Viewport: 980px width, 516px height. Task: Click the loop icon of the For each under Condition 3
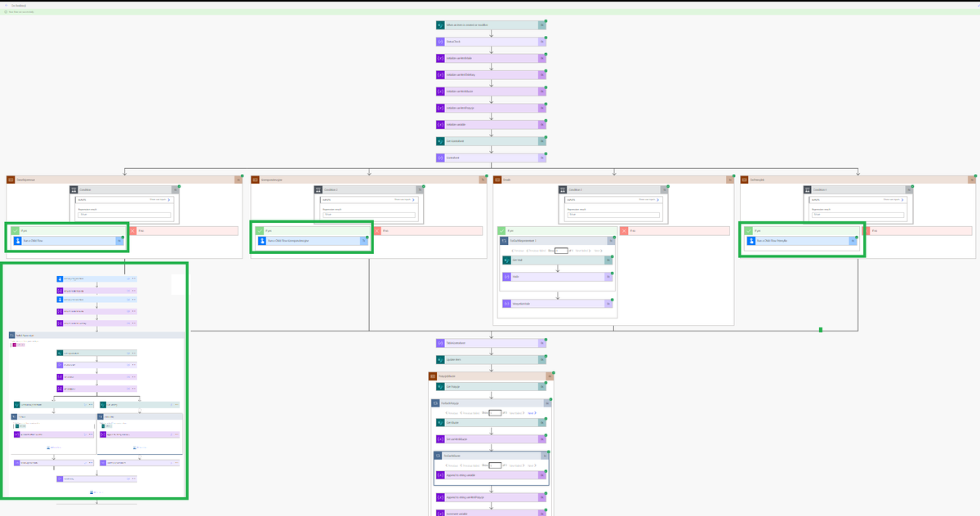coord(505,241)
